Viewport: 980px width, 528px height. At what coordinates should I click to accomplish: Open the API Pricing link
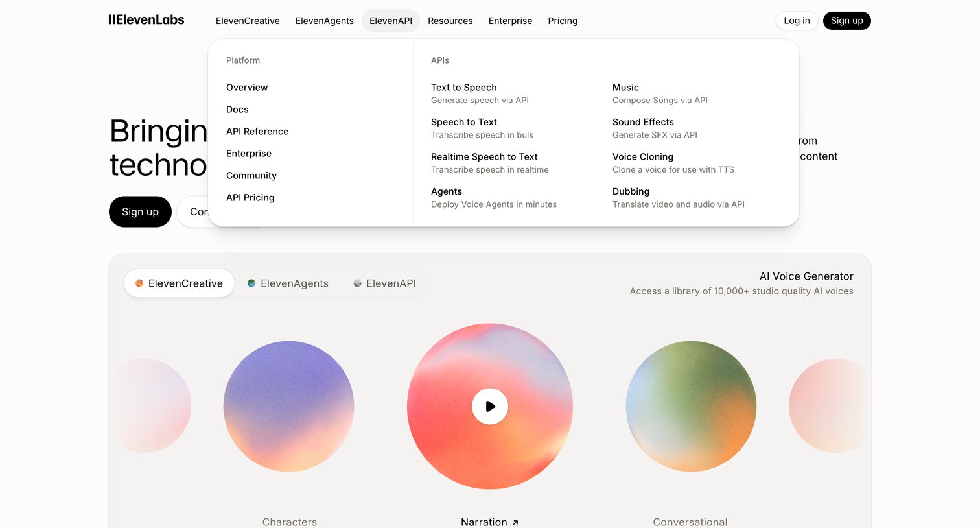pyautogui.click(x=250, y=197)
